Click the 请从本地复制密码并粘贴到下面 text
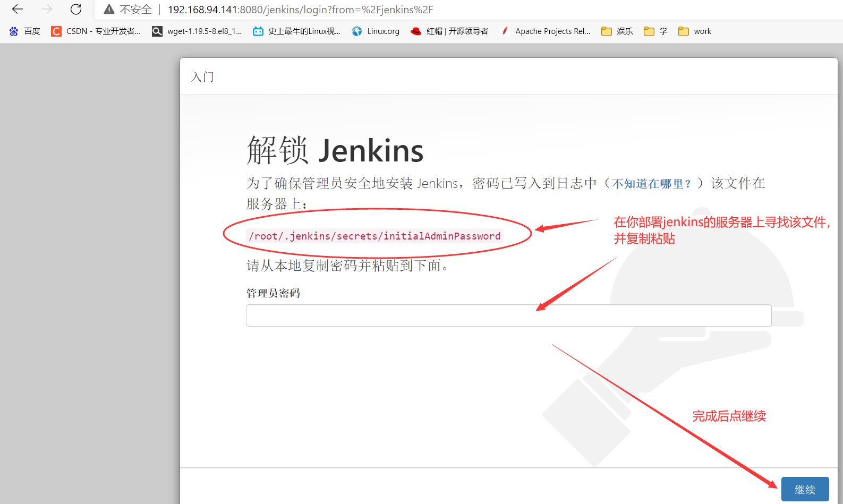This screenshot has height=504, width=843. tap(348, 266)
